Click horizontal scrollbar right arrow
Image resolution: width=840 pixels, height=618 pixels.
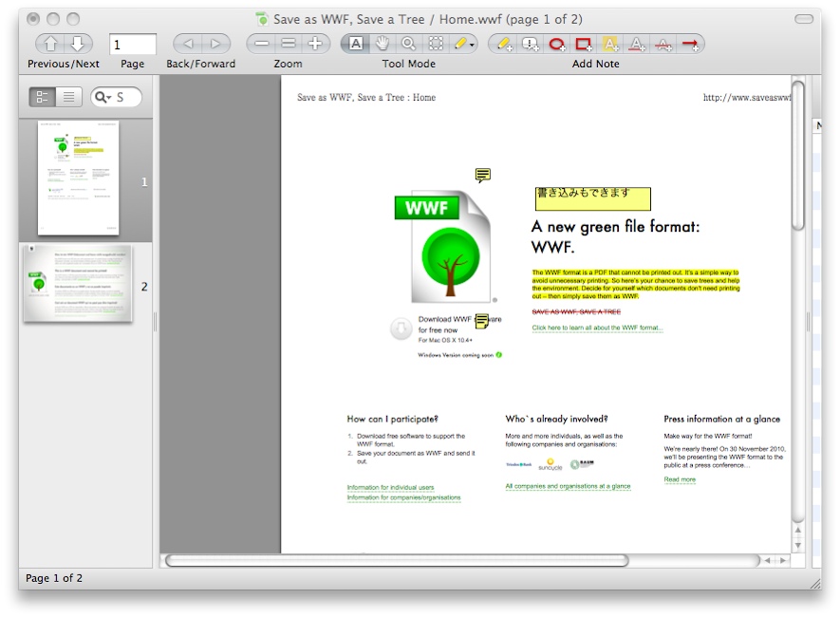pos(783,561)
